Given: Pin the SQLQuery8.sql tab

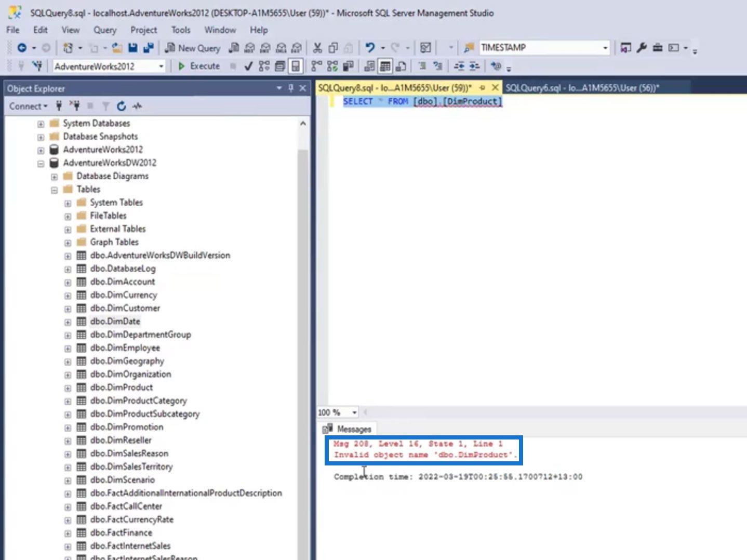Looking at the screenshot, I should tap(482, 88).
